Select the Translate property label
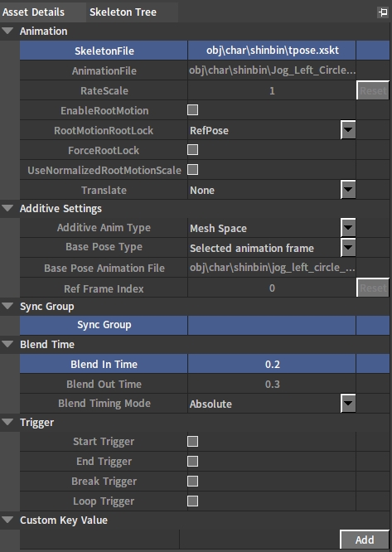392x552 pixels. (104, 190)
